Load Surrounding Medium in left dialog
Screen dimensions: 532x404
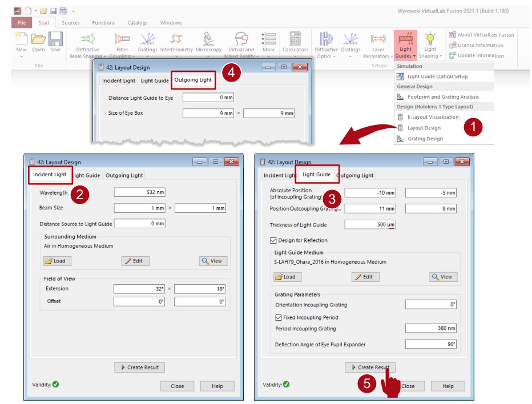(57, 261)
